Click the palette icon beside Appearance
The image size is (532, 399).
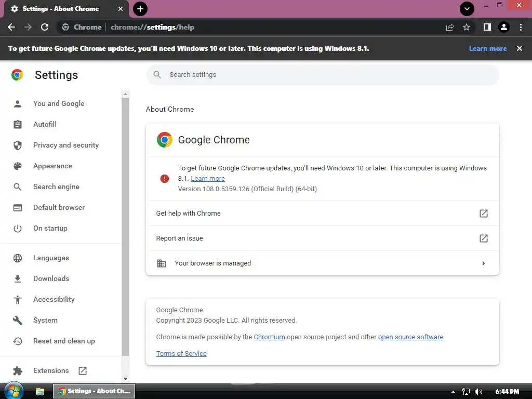(18, 166)
